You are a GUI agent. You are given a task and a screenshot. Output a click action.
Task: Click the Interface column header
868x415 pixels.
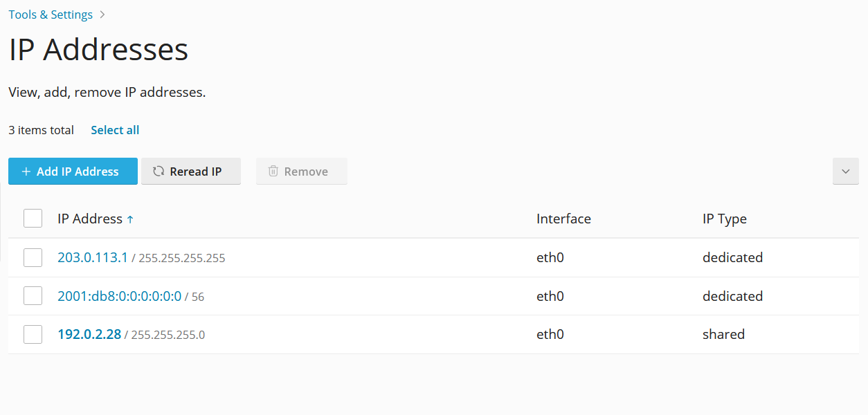pyautogui.click(x=563, y=219)
